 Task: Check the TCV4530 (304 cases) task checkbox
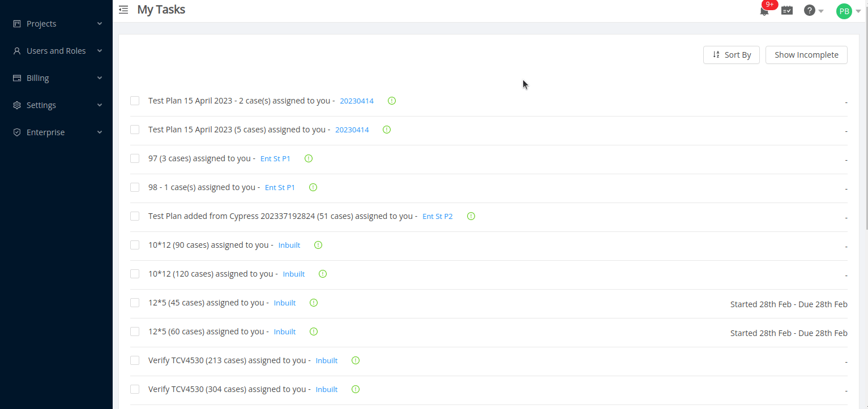(135, 389)
